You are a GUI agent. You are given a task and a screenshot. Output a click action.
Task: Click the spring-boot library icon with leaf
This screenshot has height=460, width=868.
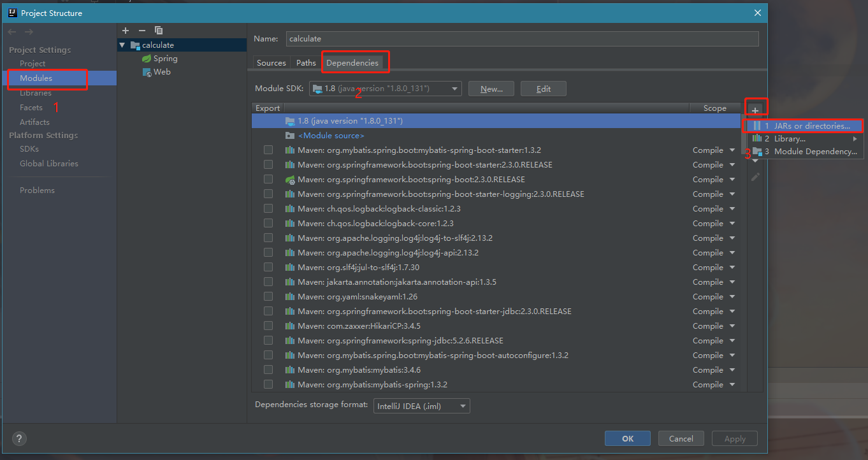tap(290, 180)
